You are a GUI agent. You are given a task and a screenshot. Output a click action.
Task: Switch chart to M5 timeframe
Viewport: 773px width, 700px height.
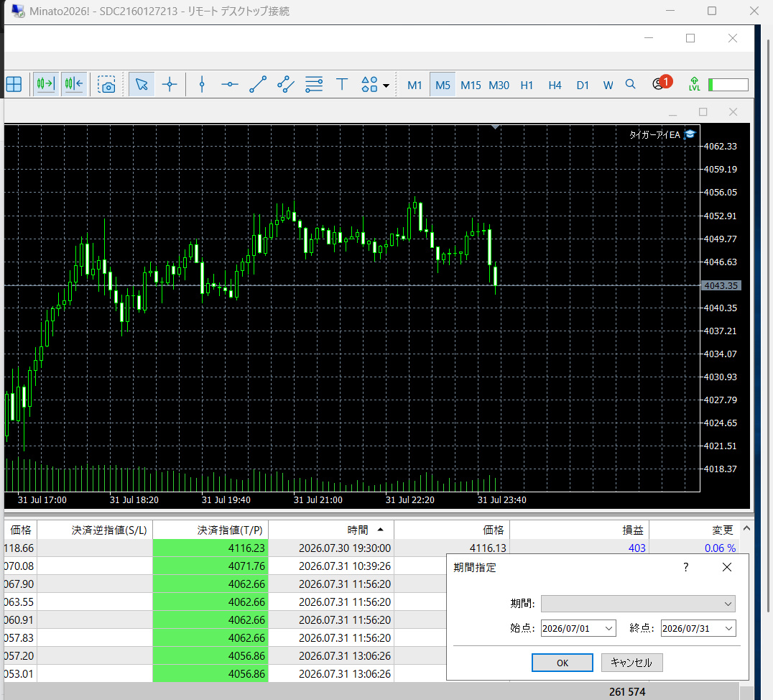pos(443,85)
